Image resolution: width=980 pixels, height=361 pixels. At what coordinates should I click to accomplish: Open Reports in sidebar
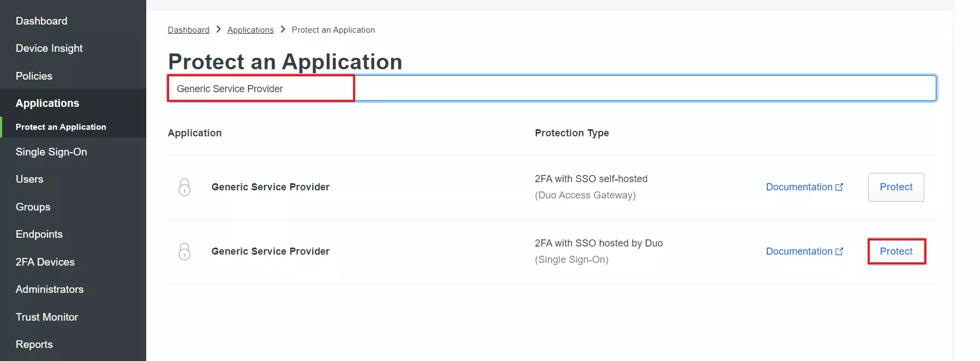click(x=34, y=344)
